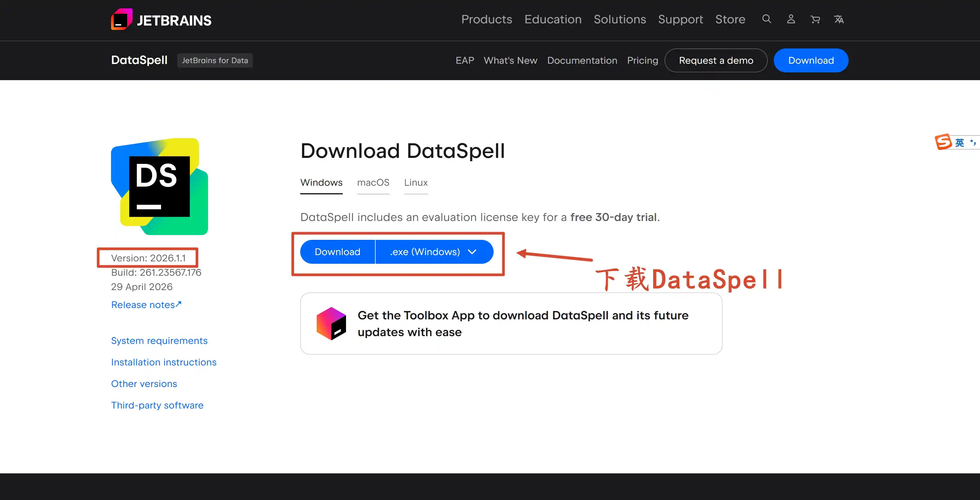Screen dimensions: 980x500
Task: Go to the EAP page
Action: tap(465, 60)
